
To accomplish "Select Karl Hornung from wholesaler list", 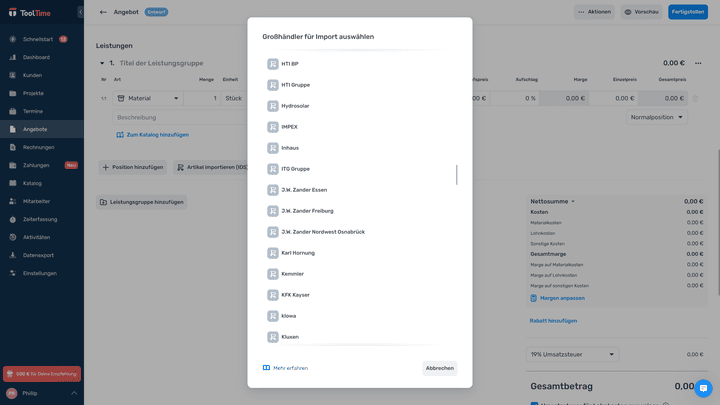I will (298, 253).
